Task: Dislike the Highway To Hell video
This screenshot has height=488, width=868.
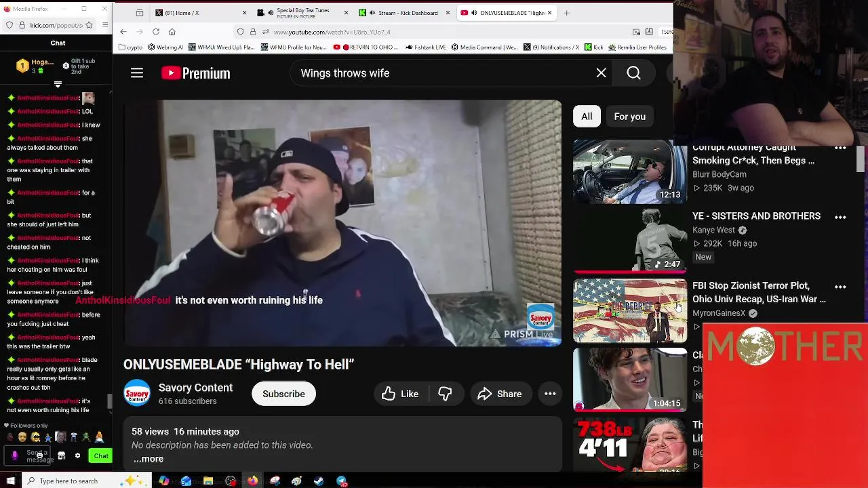Action: 445,394
